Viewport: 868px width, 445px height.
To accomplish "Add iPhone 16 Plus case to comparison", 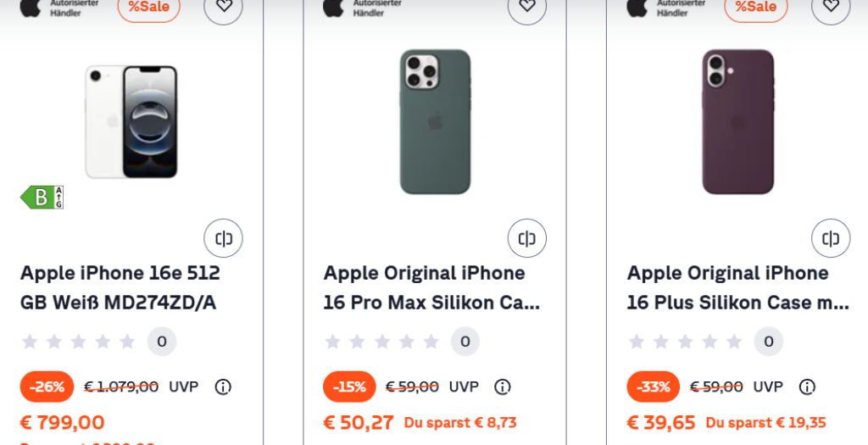I will [x=830, y=238].
